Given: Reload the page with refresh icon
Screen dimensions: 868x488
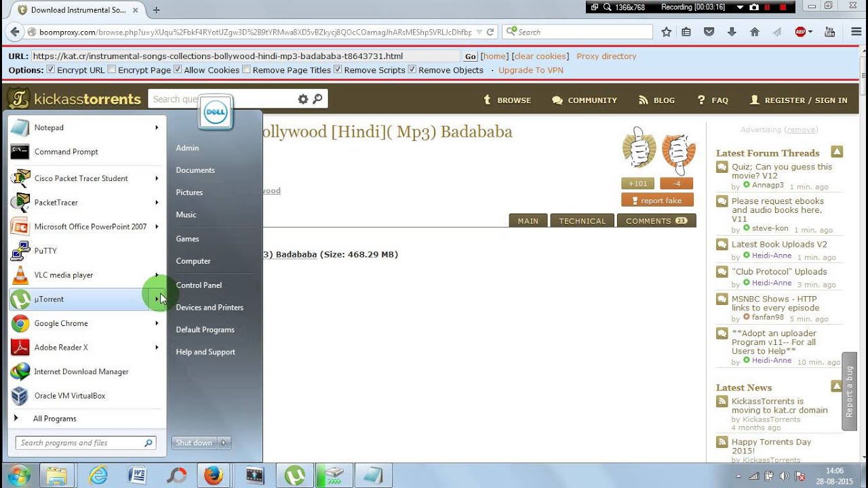Looking at the screenshot, I should click(490, 32).
